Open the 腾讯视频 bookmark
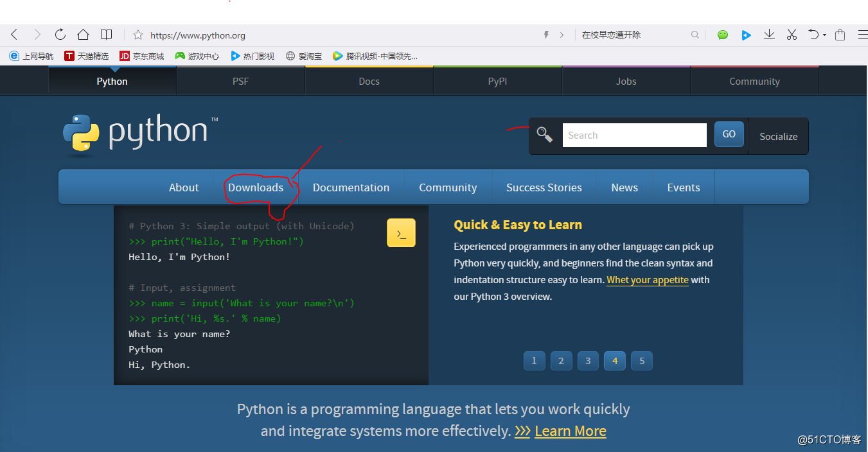 (375, 56)
